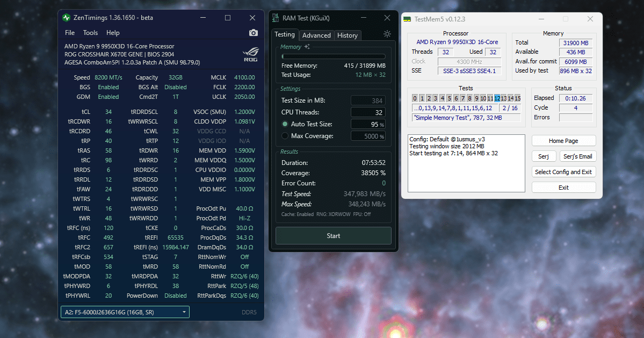Viewport: 644px width, 338px height.
Task: Click the TestMem5 app icon in title bar
Action: (407, 19)
